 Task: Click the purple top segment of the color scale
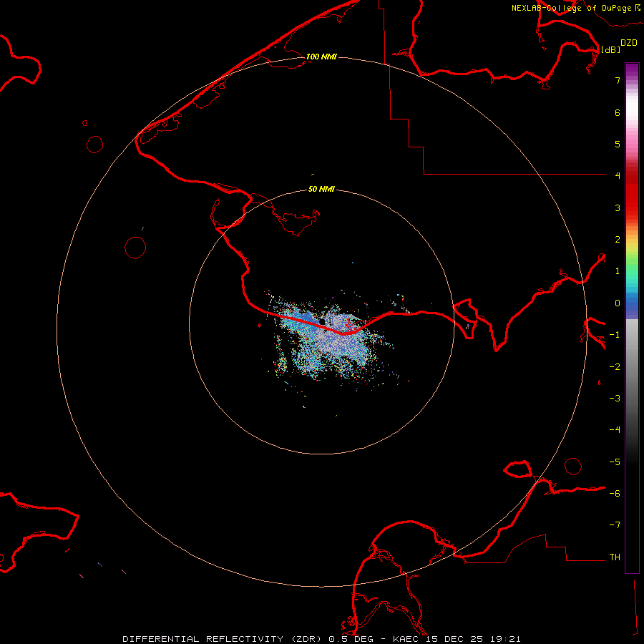[632, 70]
